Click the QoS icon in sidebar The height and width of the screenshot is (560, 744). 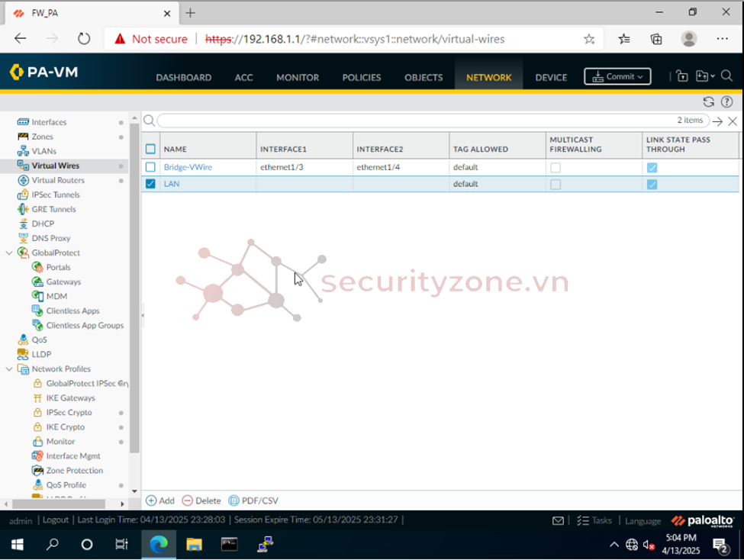click(23, 340)
